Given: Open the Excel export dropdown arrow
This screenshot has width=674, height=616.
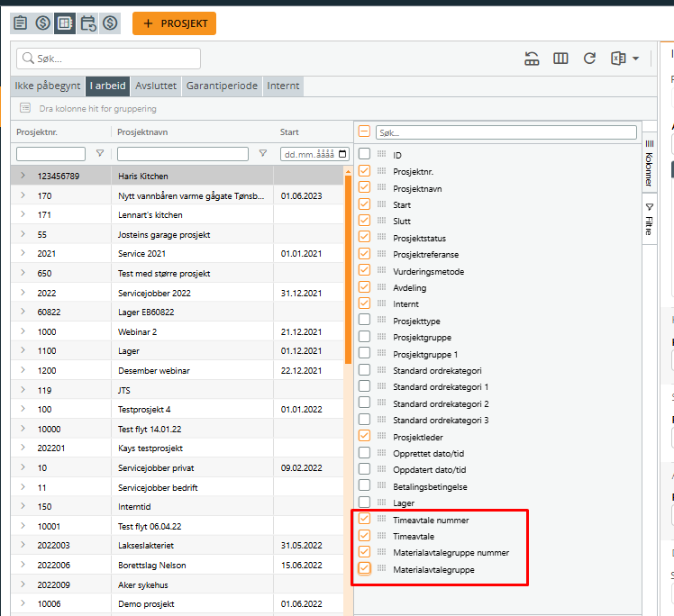Looking at the screenshot, I should (x=636, y=59).
